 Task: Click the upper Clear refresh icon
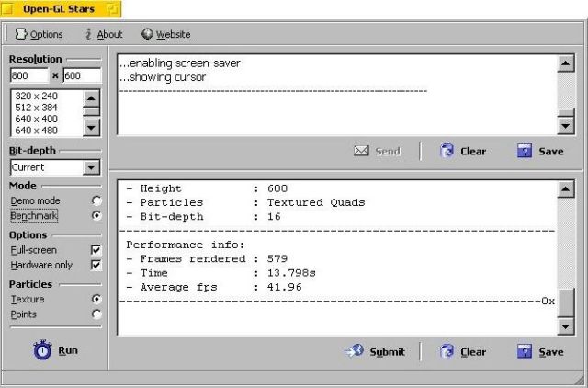pos(447,151)
